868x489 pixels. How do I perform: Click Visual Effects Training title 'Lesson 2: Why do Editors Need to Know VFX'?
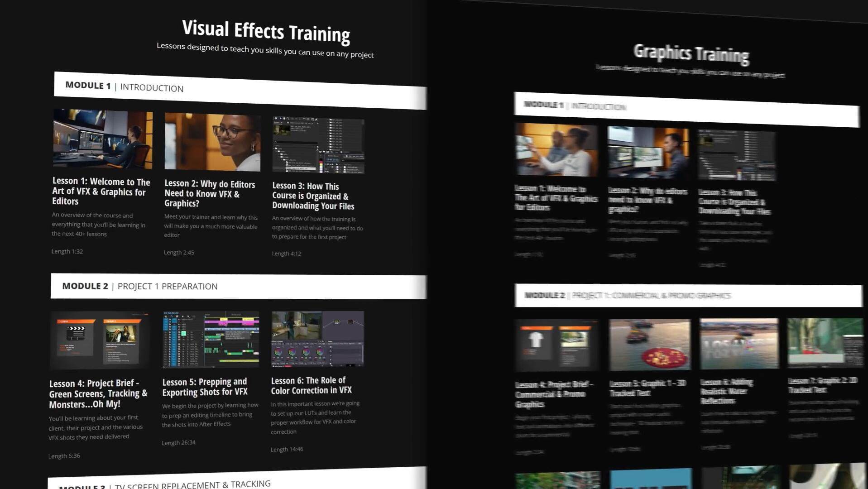(x=210, y=194)
